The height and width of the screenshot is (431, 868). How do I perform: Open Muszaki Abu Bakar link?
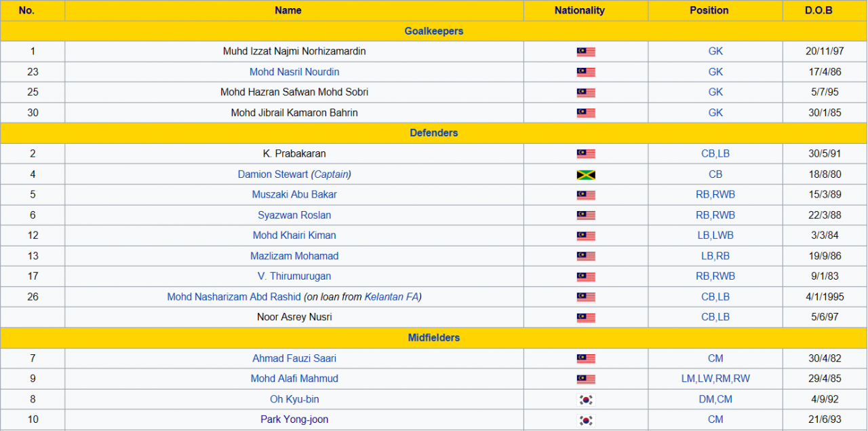point(294,195)
